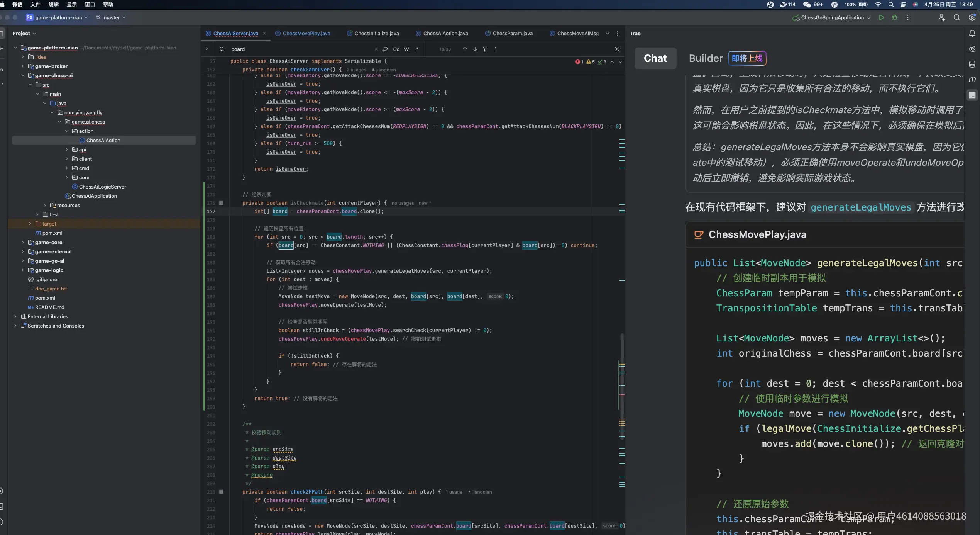Select the Chat button in Trae panel

655,58
